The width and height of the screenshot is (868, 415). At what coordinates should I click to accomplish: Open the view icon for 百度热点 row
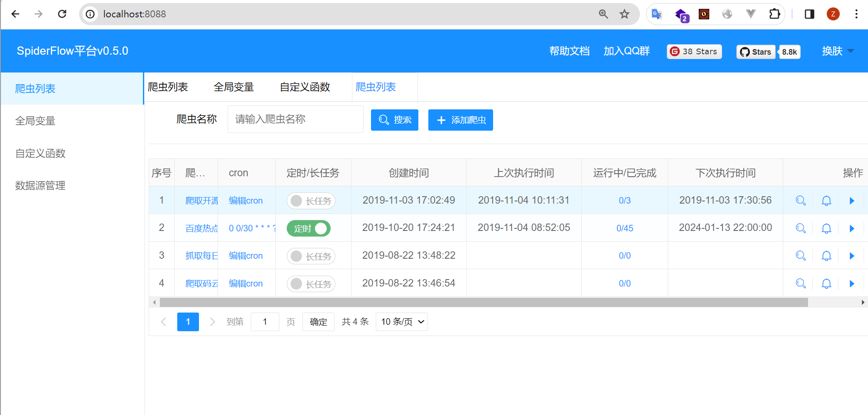(x=801, y=228)
